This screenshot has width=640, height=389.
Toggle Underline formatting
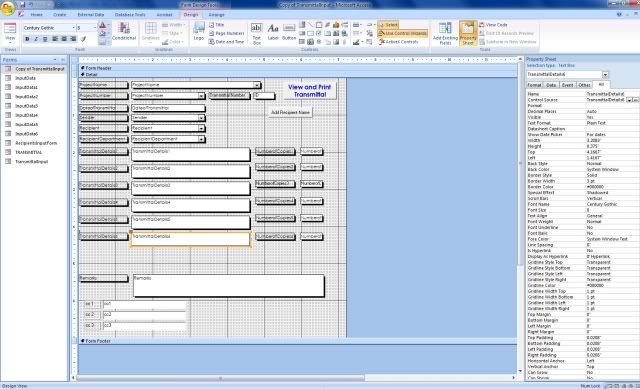45,39
